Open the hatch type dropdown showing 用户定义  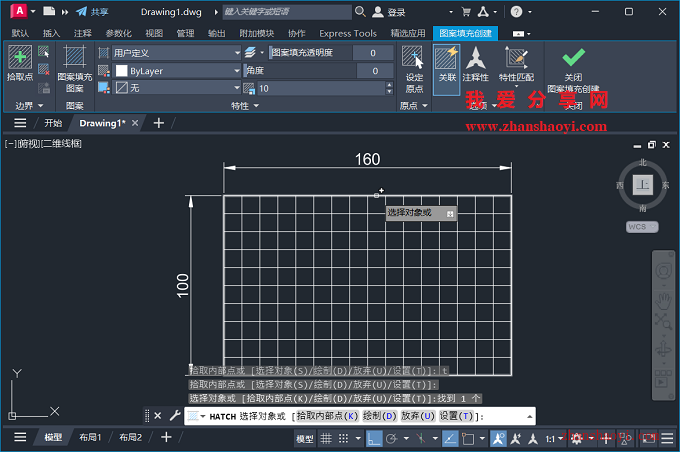pyautogui.click(x=176, y=53)
